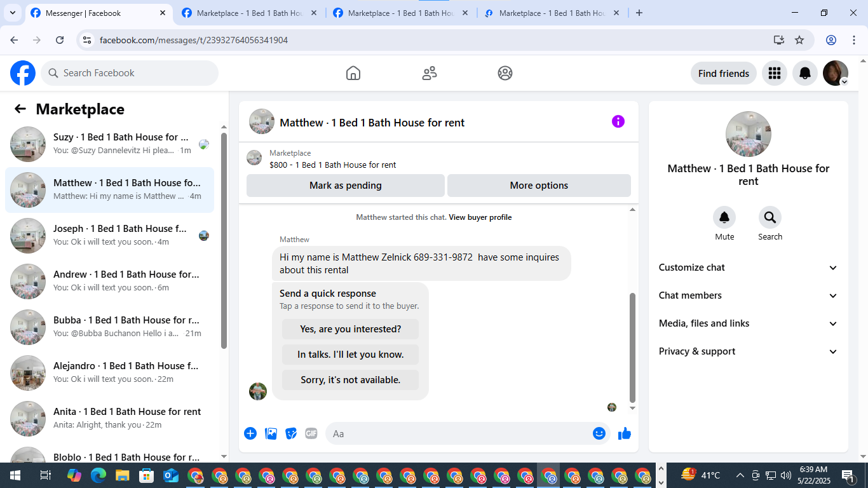Open conversation information purple icon
This screenshot has width=868, height=488.
click(x=618, y=121)
